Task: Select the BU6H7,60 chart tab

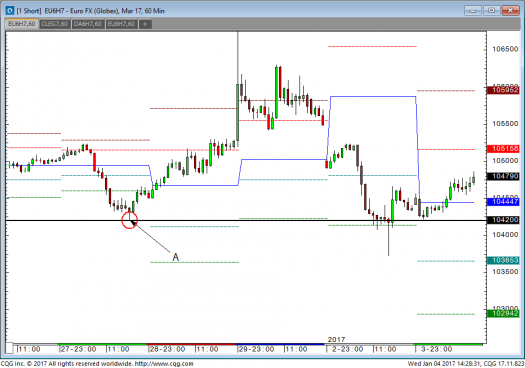Action: point(122,24)
